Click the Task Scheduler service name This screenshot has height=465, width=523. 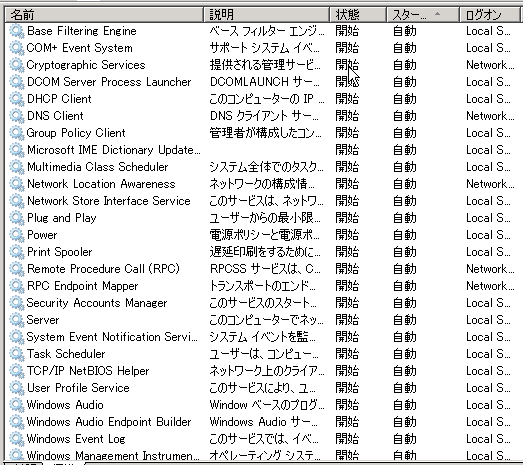66,354
